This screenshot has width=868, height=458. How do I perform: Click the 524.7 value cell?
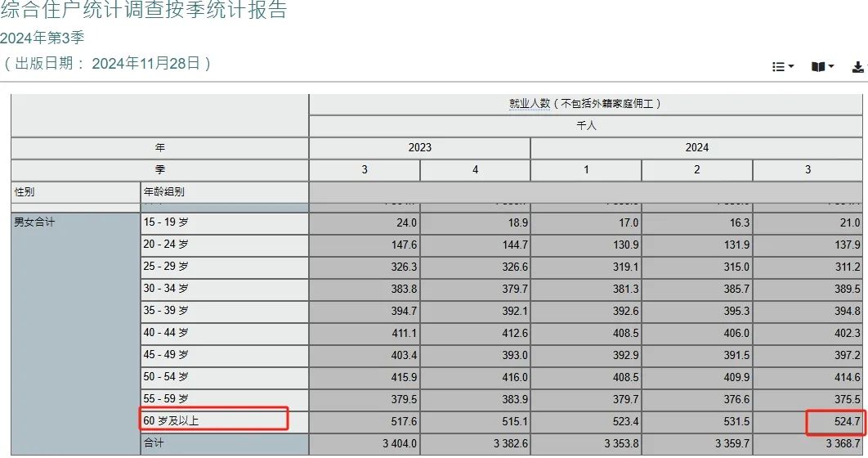click(x=843, y=422)
